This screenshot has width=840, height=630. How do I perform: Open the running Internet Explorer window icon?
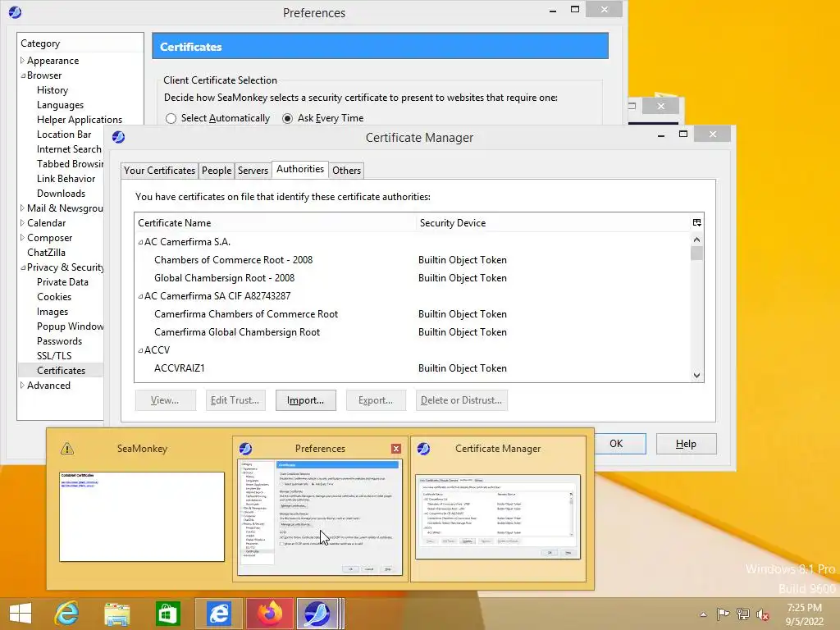(218, 614)
